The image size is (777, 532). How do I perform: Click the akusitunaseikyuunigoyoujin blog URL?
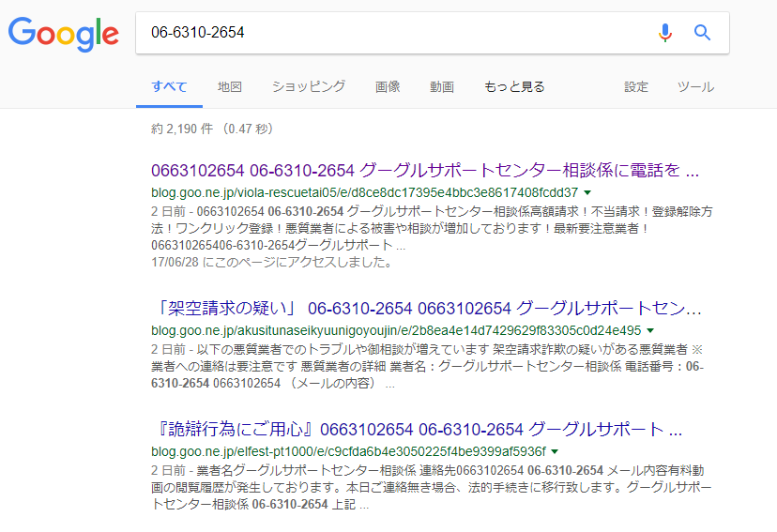396,330
